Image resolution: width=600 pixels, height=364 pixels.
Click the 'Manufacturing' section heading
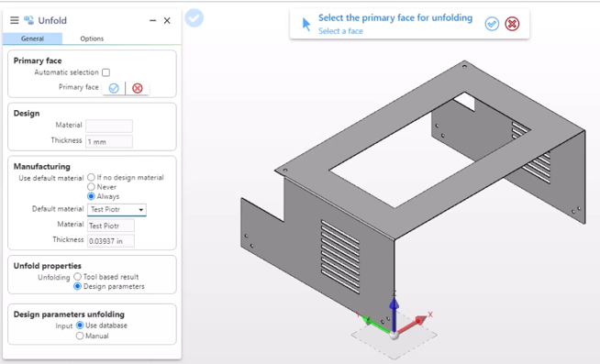click(x=41, y=166)
